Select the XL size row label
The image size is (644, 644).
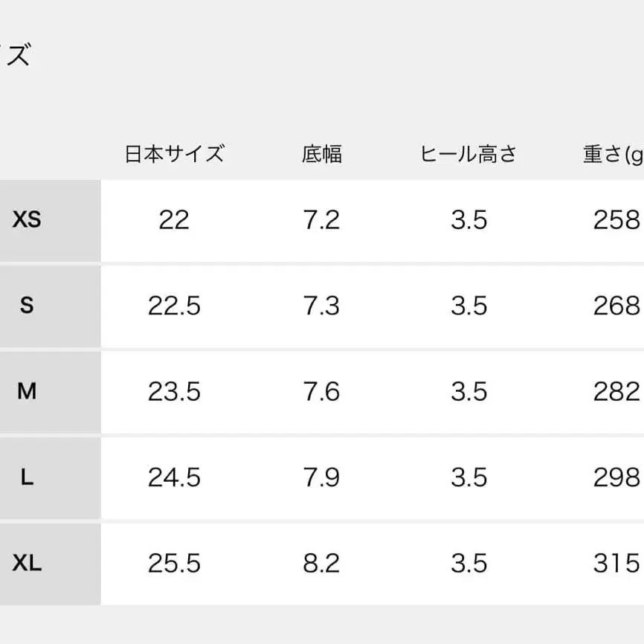pos(28,564)
